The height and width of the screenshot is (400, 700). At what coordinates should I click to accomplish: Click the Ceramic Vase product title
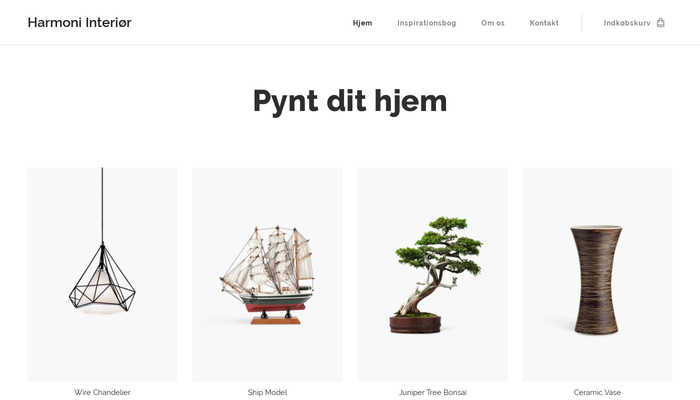(597, 392)
